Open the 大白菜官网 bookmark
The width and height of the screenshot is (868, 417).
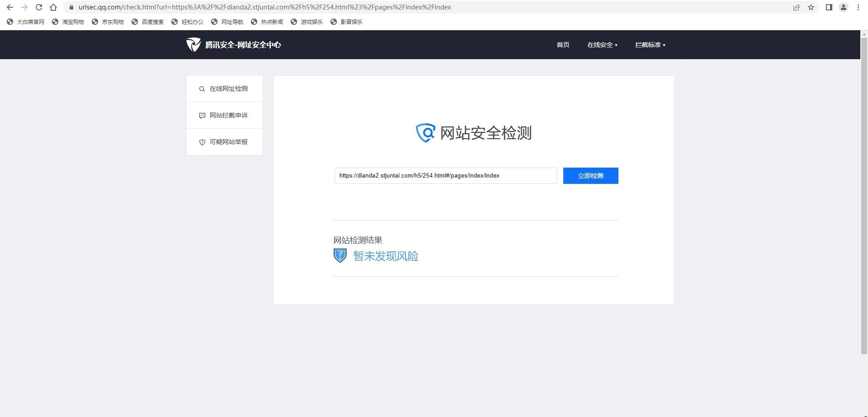(25, 22)
